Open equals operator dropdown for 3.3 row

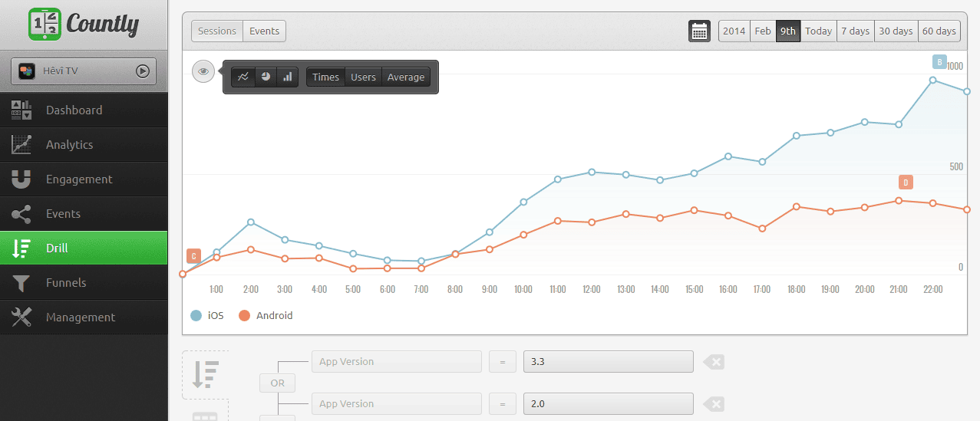[503, 361]
